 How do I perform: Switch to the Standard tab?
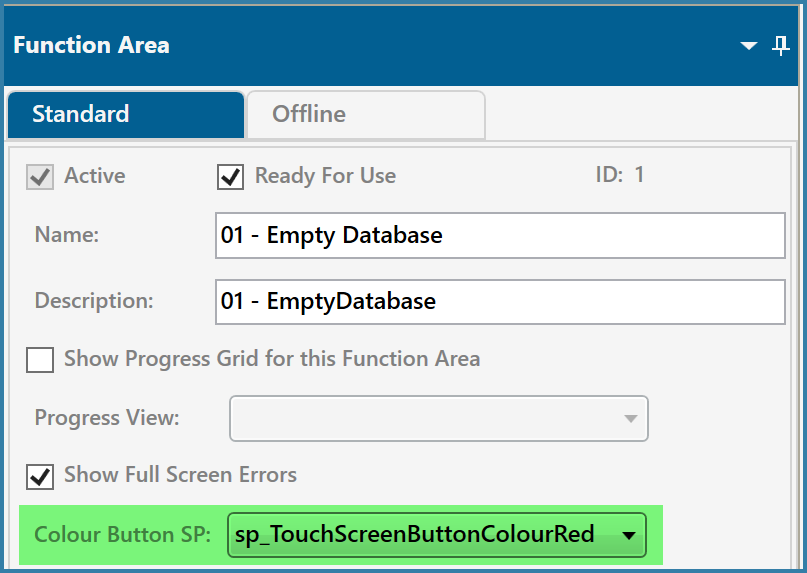(126, 114)
